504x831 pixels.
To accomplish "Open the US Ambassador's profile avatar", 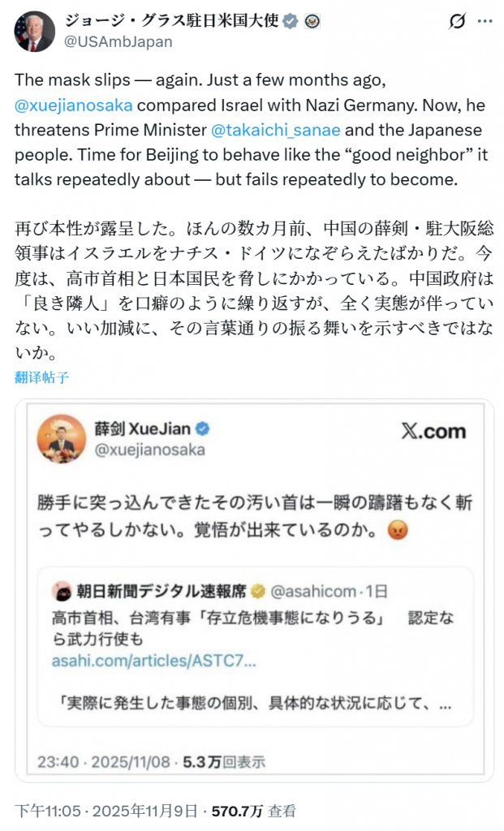I will tap(35, 32).
